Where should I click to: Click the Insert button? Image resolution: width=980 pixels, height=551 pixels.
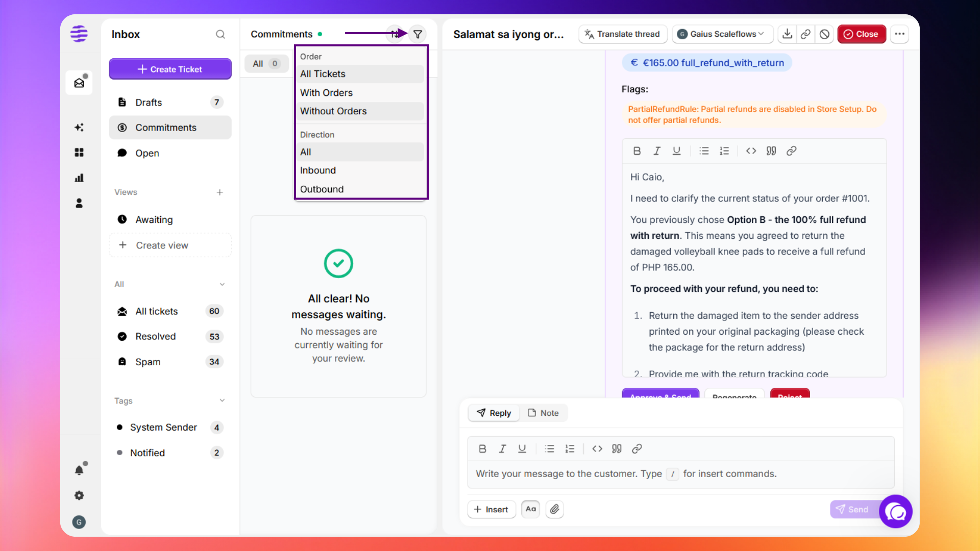point(491,509)
